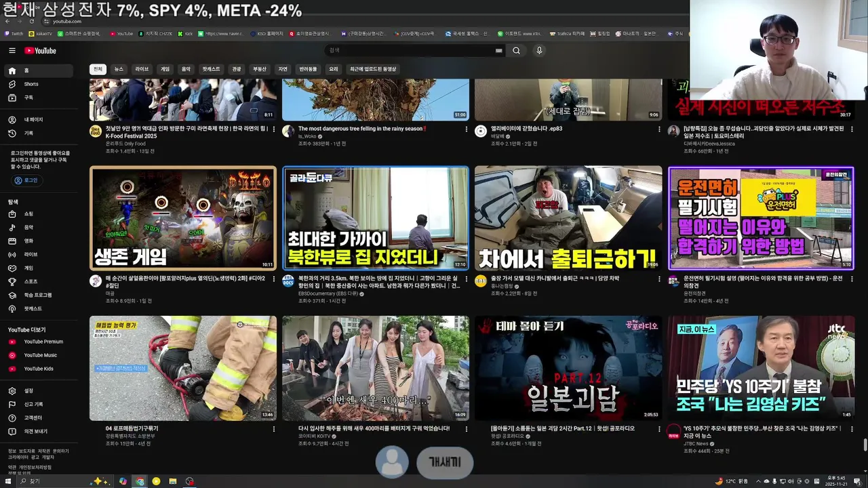Open Chrome from the Windows taskbar
This screenshot has width=868, height=488.
click(x=140, y=481)
